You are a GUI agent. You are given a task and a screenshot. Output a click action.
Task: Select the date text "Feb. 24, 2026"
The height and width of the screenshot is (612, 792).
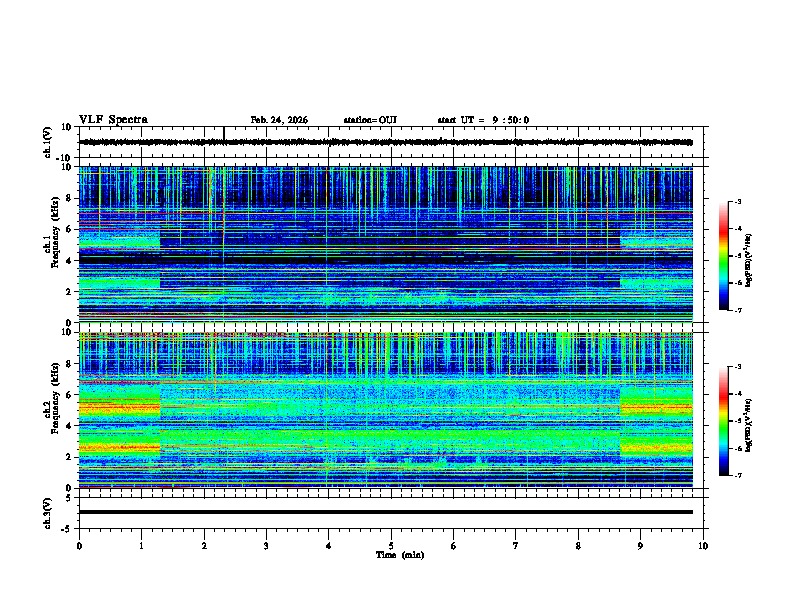279,120
